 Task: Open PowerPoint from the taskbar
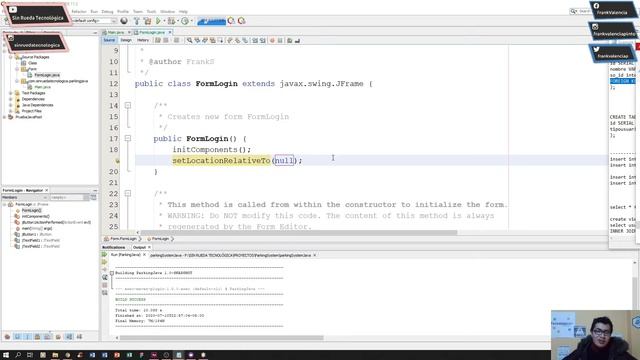click(x=117, y=355)
